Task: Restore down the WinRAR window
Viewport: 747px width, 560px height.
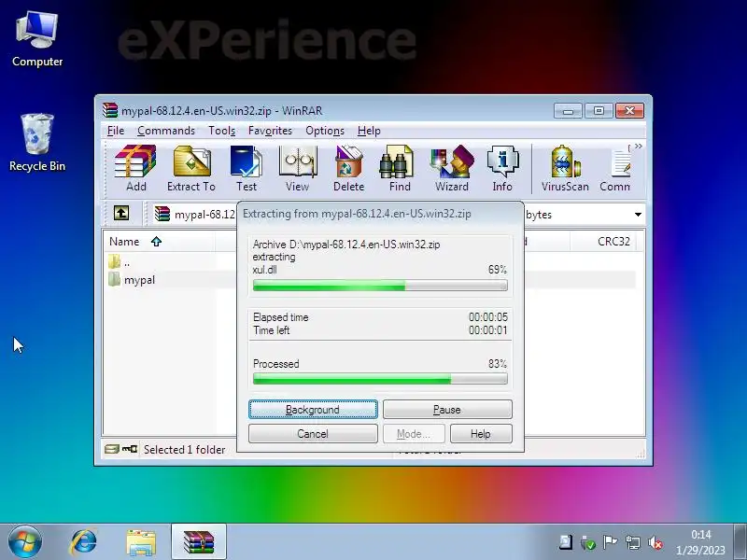Action: (599, 111)
